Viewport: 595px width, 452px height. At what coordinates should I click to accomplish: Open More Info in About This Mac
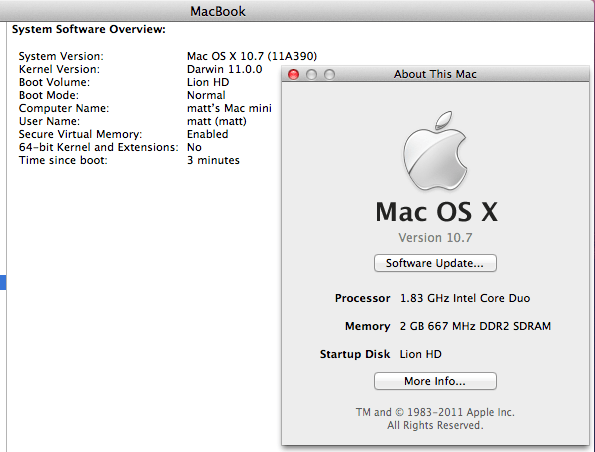point(435,381)
